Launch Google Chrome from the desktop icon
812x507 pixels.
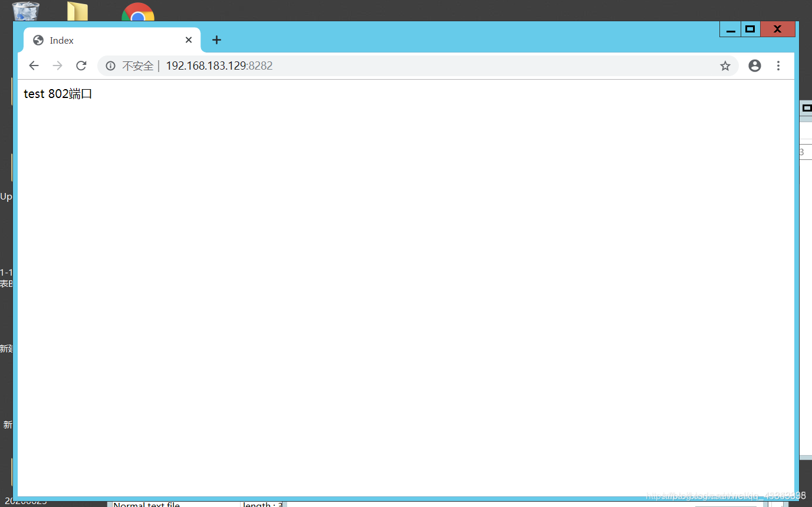click(138, 12)
